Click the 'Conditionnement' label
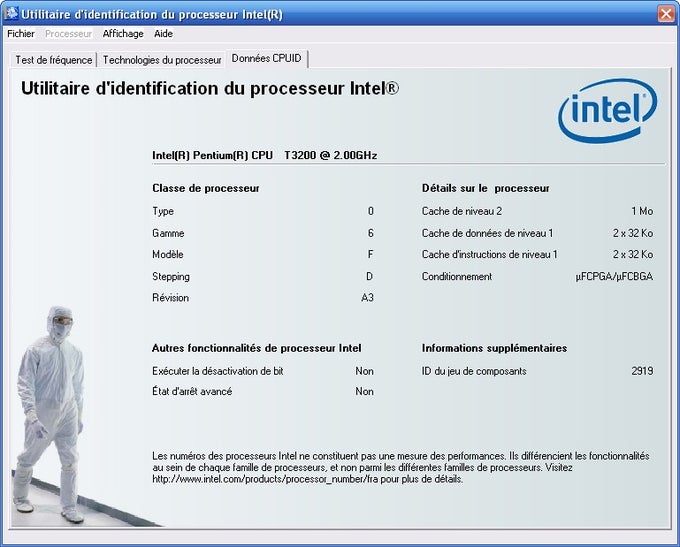Viewport: 680px width, 547px height. pos(457,276)
